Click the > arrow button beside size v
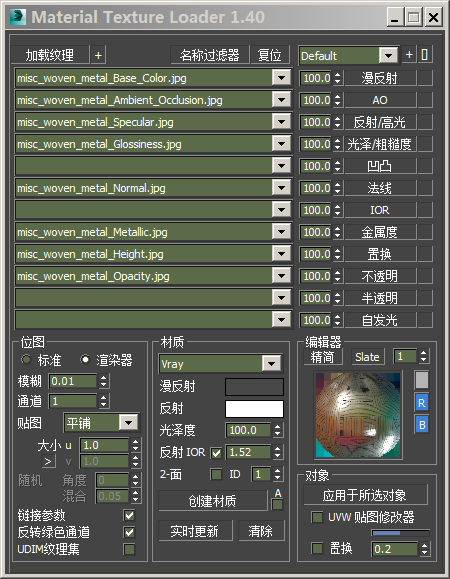 (x=48, y=461)
